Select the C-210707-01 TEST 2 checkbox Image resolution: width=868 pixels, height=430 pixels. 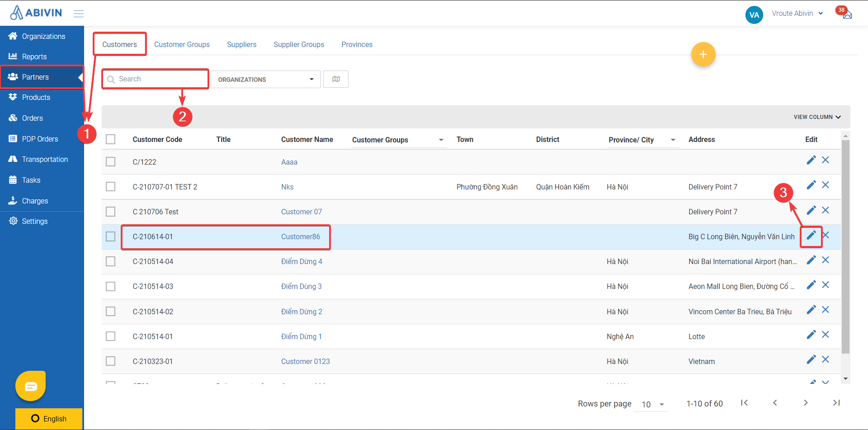point(111,187)
